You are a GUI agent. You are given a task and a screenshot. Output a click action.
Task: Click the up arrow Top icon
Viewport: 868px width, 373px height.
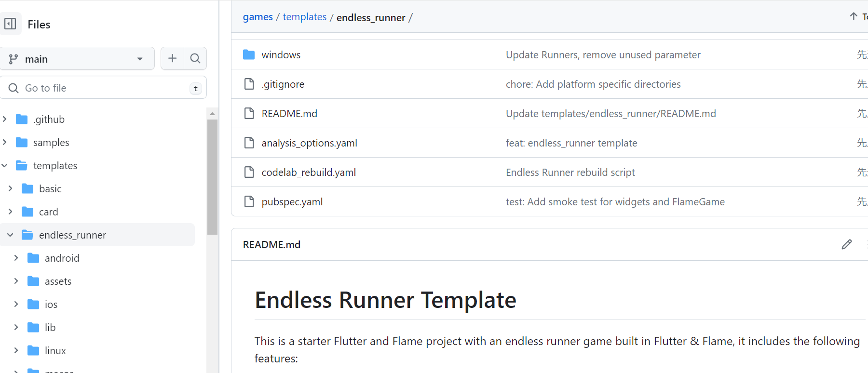point(854,16)
